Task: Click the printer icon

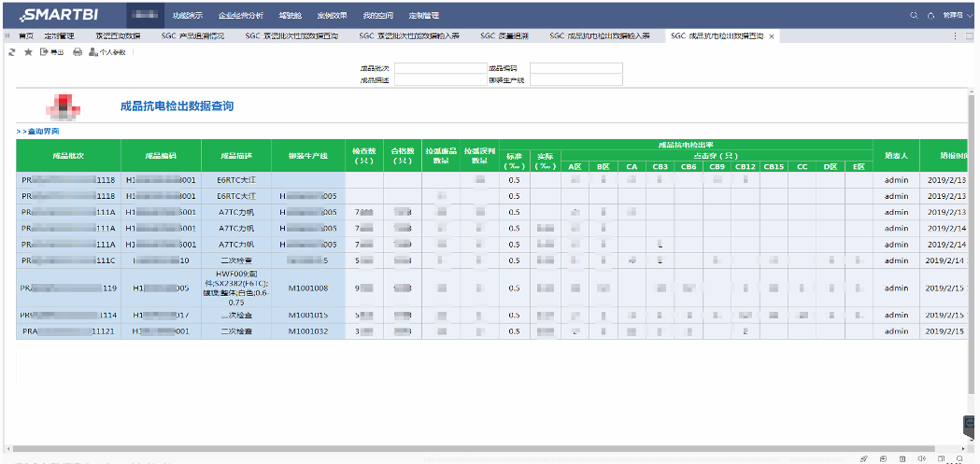Action: tap(78, 52)
